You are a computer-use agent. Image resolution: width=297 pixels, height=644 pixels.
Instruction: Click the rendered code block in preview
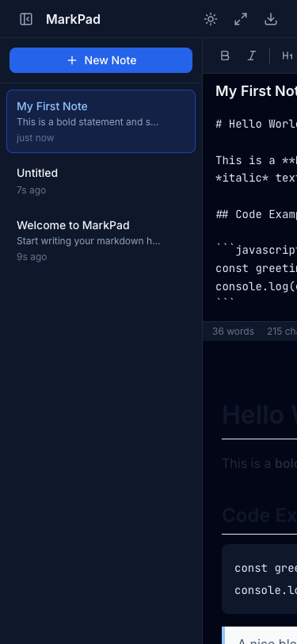(259, 579)
